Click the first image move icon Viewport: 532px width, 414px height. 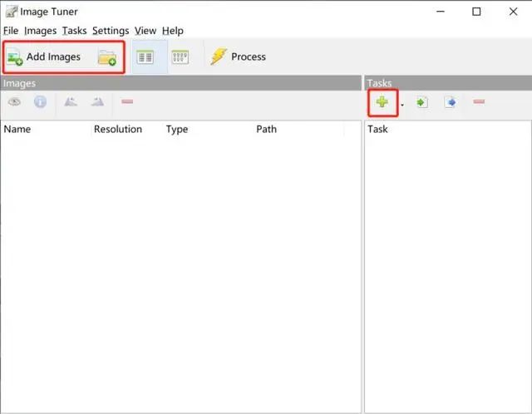(x=71, y=101)
